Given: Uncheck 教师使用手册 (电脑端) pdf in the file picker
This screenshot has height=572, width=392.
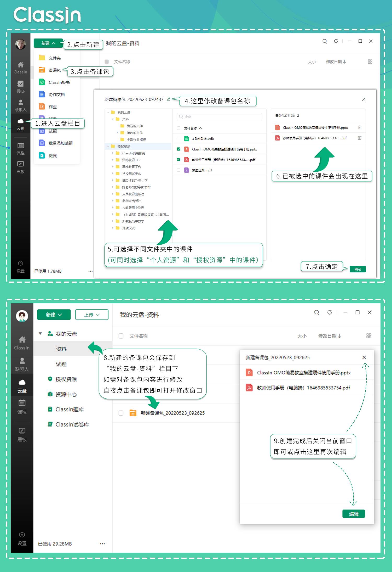Looking at the screenshot, I should tap(178, 160).
